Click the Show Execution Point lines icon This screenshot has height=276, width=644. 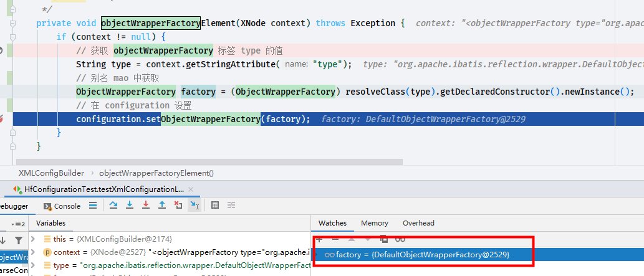(x=93, y=206)
